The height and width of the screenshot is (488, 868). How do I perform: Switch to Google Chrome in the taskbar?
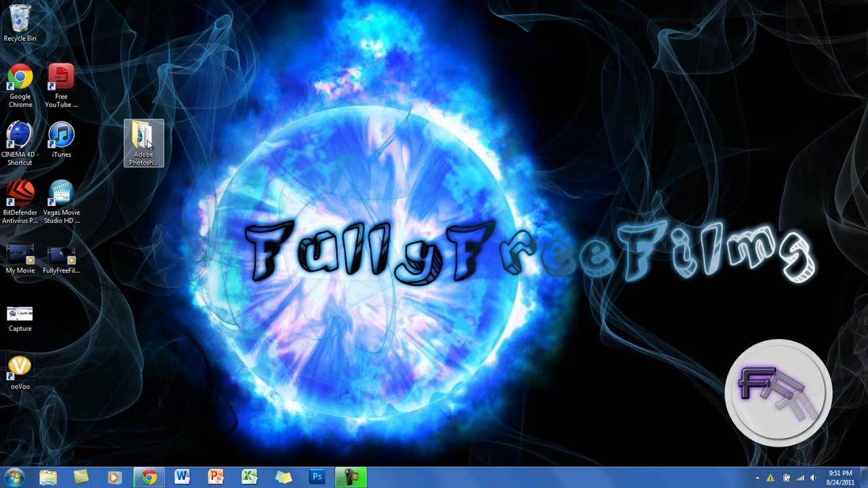[149, 477]
